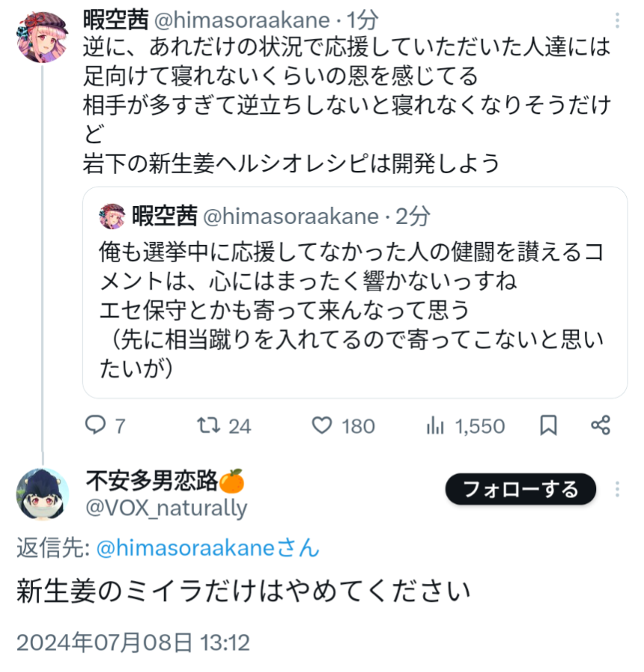644x672 pixels.
Task: Bookmark the tweet
Action: [x=548, y=426]
